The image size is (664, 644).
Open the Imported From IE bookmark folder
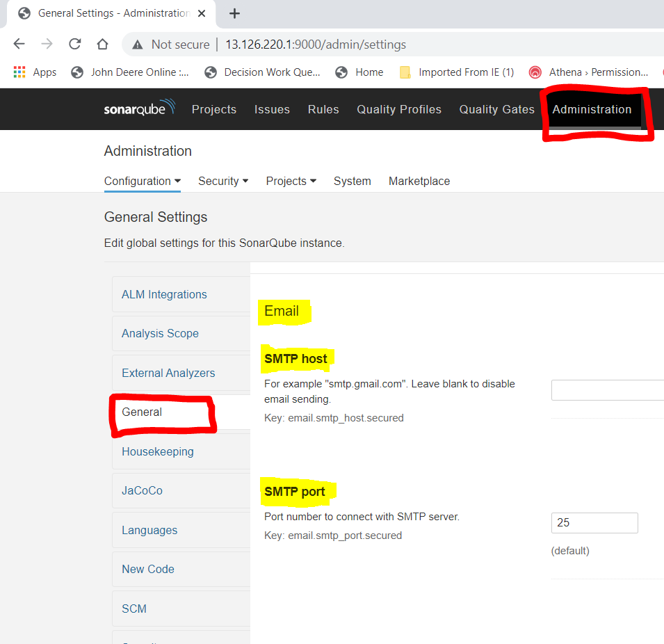click(x=457, y=72)
